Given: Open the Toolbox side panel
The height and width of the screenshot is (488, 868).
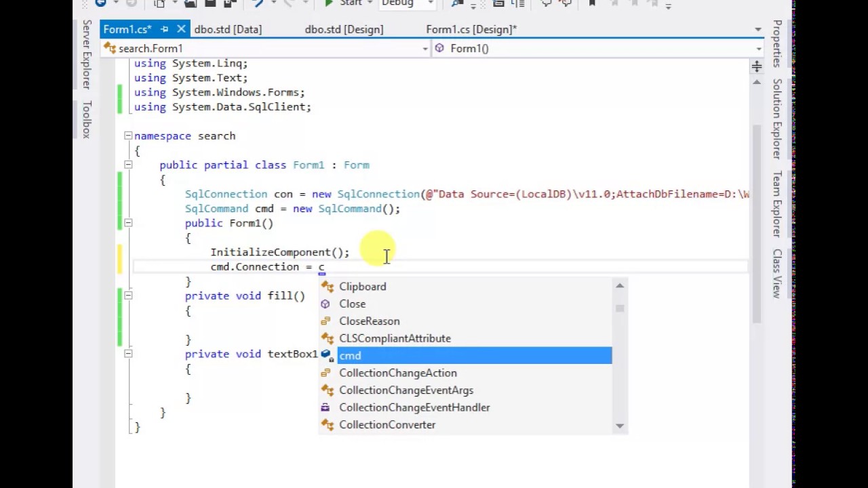Looking at the screenshot, I should click(x=87, y=119).
